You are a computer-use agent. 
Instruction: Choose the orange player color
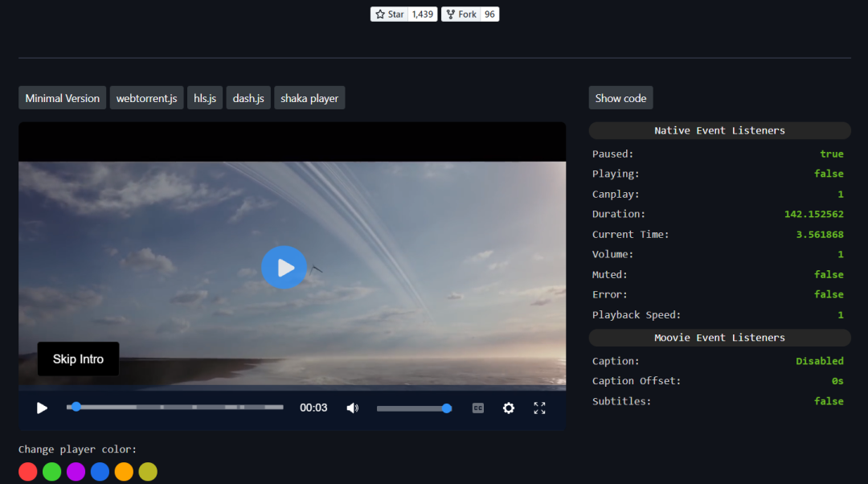pyautogui.click(x=124, y=472)
